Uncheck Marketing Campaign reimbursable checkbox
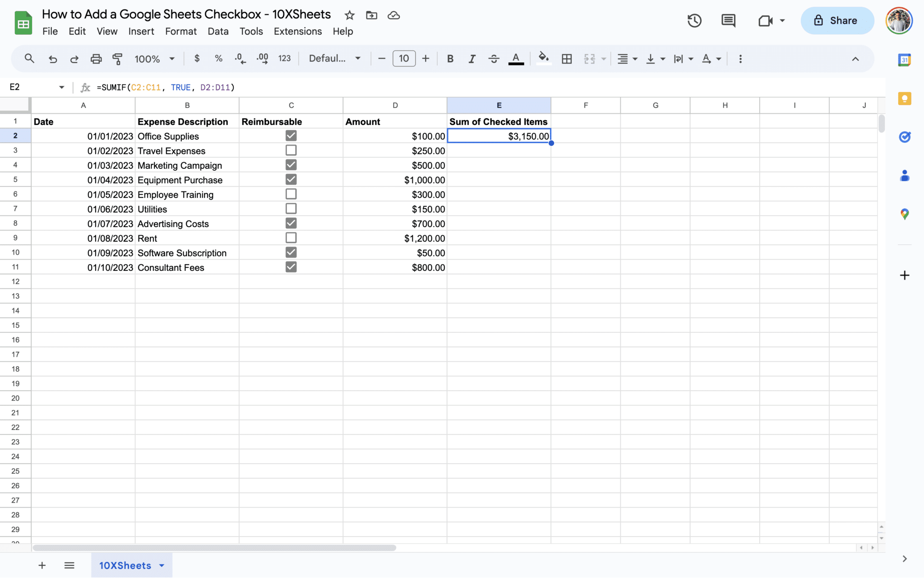This screenshot has height=578, width=924. point(291,165)
